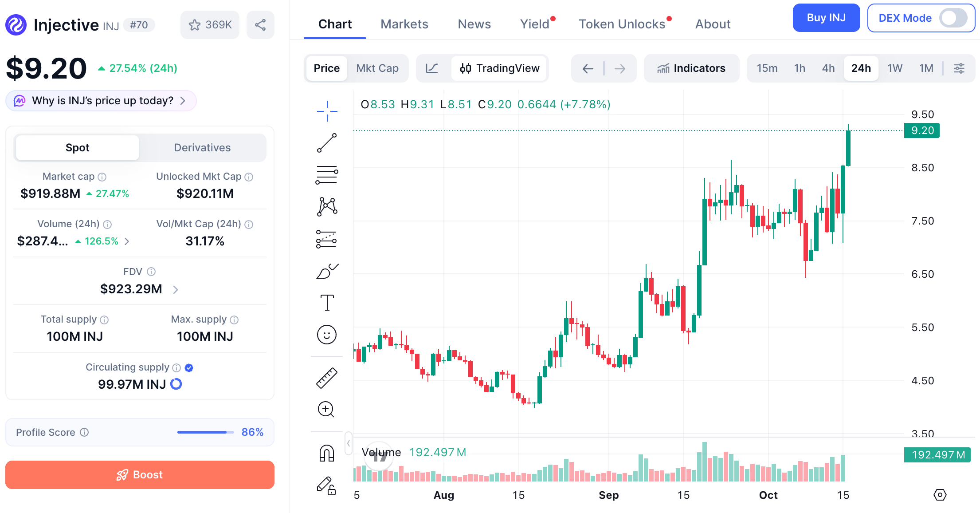The height and width of the screenshot is (513, 980).
Task: Activate the zoom in tool
Action: point(326,409)
